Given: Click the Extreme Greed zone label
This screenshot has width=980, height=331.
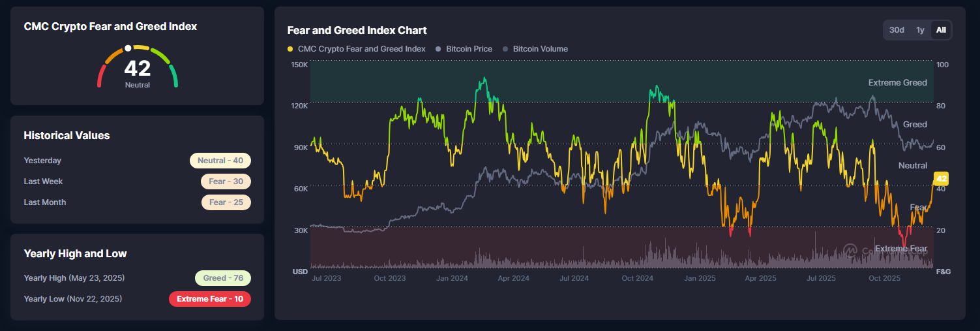Looking at the screenshot, I should coord(898,83).
